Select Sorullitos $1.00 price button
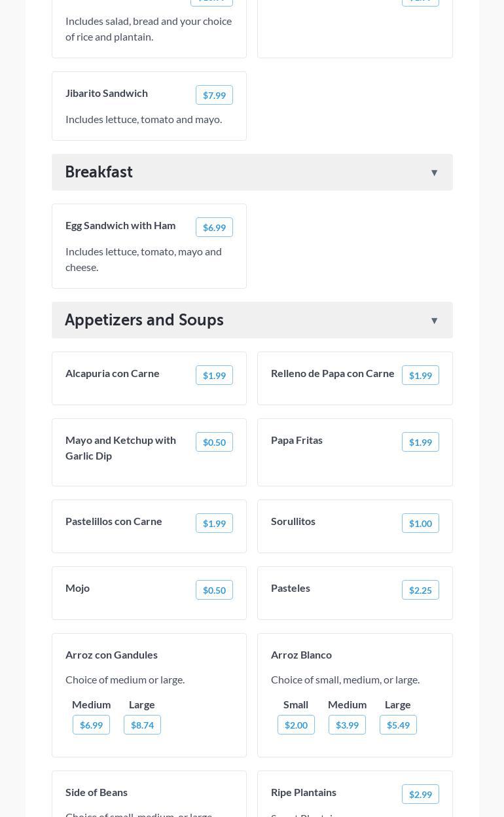Image resolution: width=504 pixels, height=817 pixels. tap(420, 523)
